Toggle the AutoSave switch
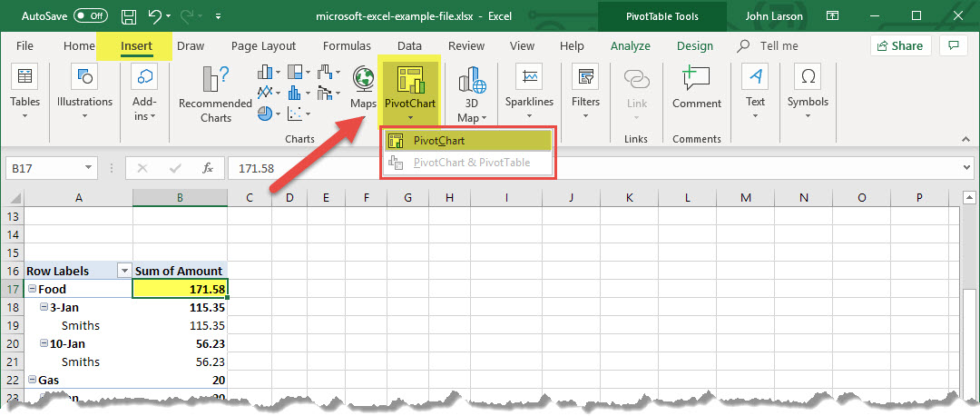 click(90, 16)
